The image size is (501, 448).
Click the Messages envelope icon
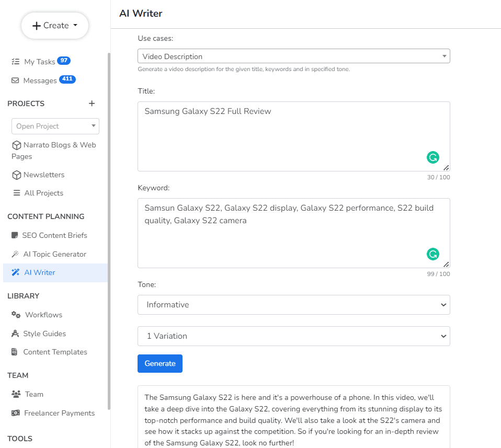pyautogui.click(x=15, y=81)
